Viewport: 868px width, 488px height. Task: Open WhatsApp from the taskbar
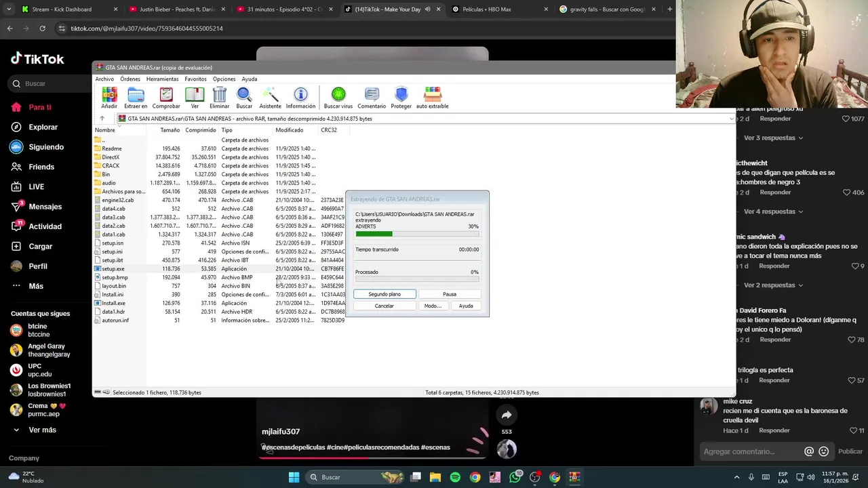point(515,477)
